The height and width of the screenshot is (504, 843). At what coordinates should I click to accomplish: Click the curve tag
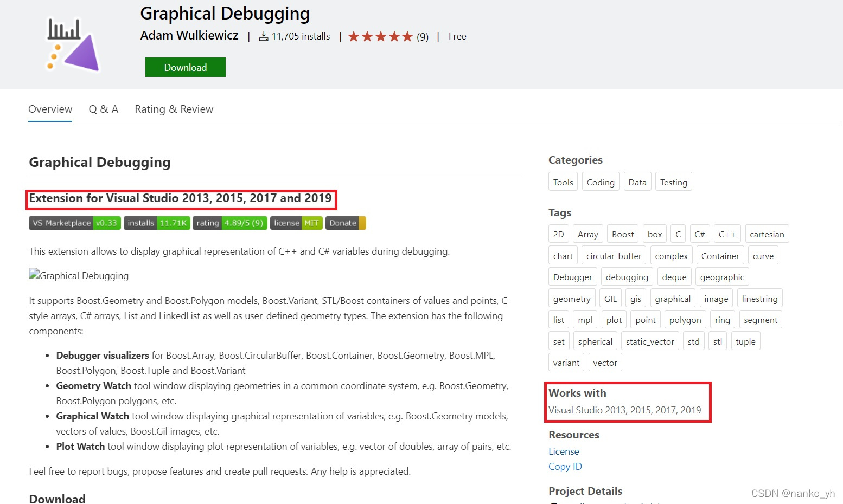763,256
